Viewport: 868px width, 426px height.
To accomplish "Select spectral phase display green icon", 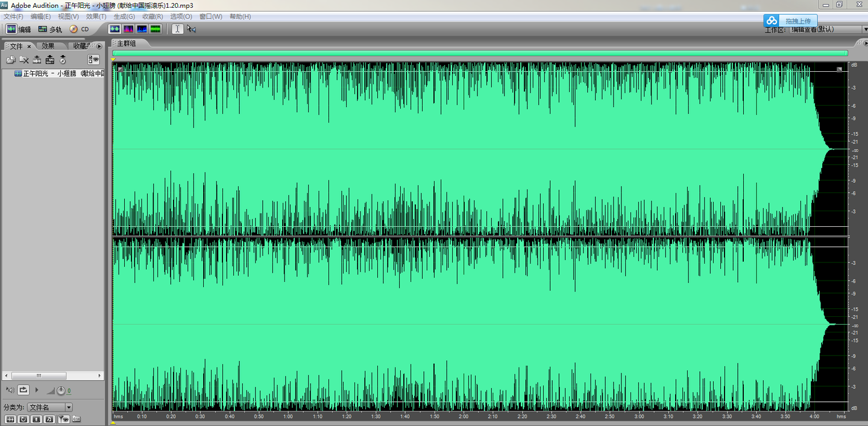I will [x=156, y=29].
